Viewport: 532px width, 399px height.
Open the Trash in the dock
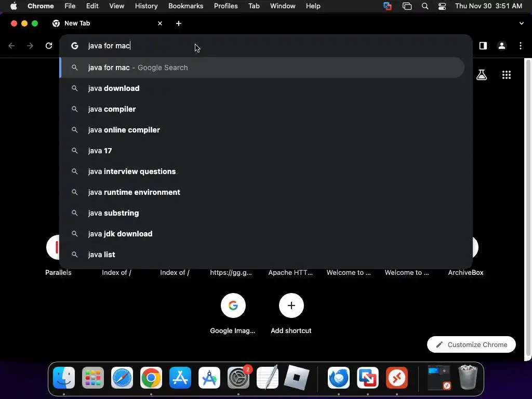click(468, 377)
